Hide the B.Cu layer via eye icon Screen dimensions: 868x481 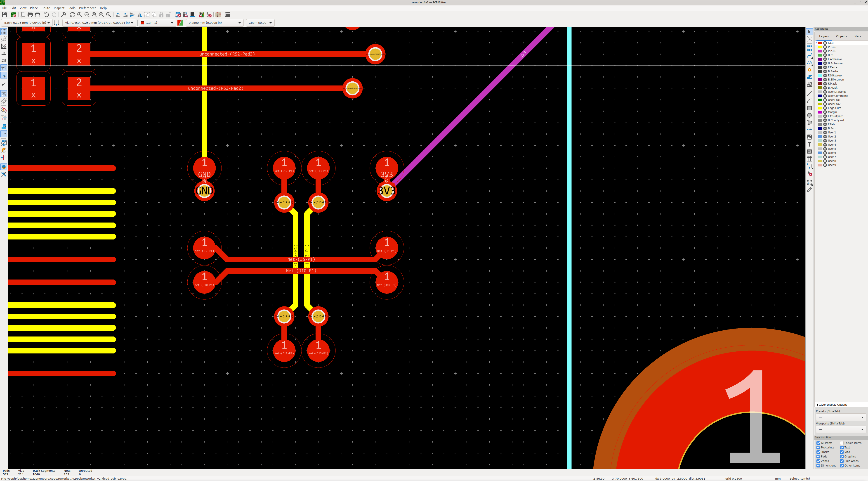[825, 55]
